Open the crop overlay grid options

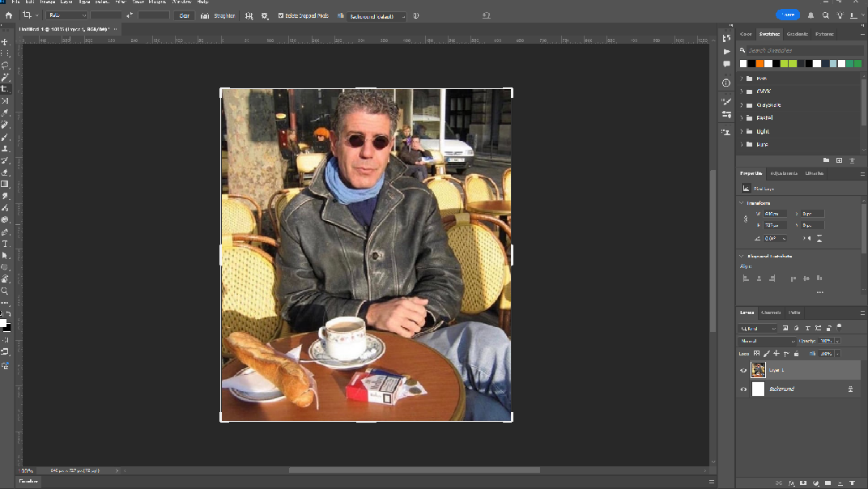click(x=249, y=15)
